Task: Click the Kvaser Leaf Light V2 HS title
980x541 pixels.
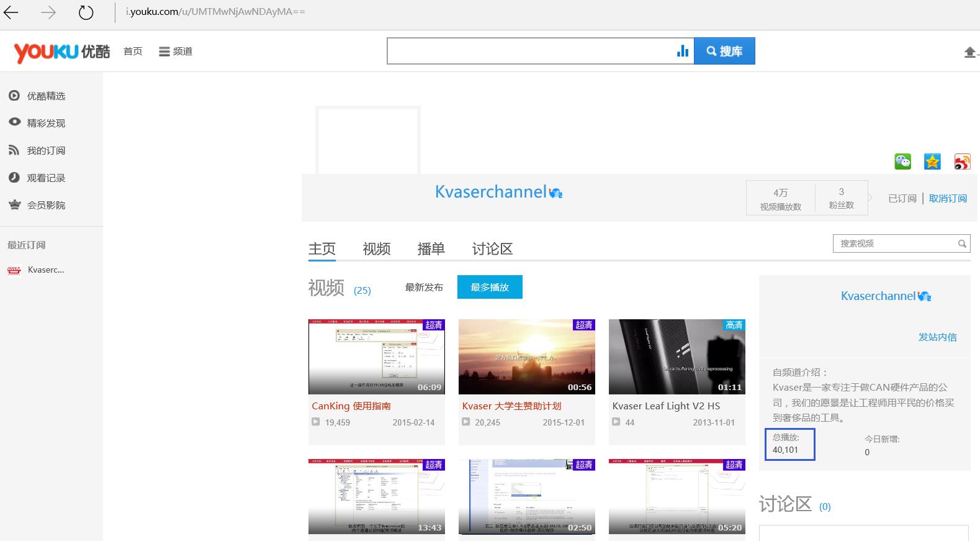Action: coord(666,406)
